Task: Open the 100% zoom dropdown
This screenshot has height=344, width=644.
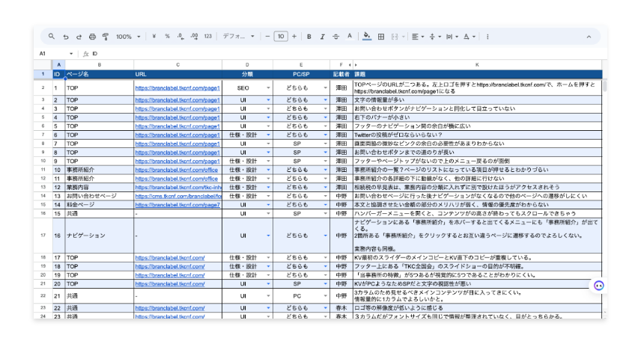Action: pyautogui.click(x=128, y=37)
